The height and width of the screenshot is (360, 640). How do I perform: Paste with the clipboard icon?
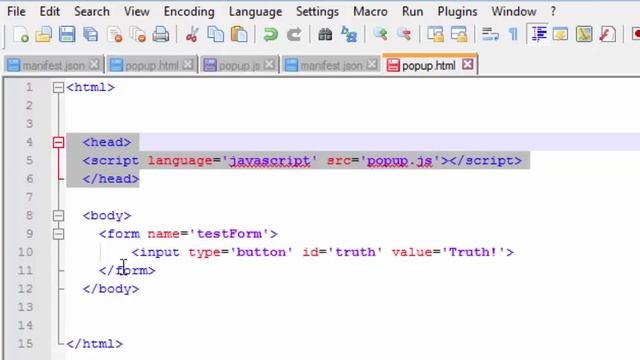(x=239, y=35)
